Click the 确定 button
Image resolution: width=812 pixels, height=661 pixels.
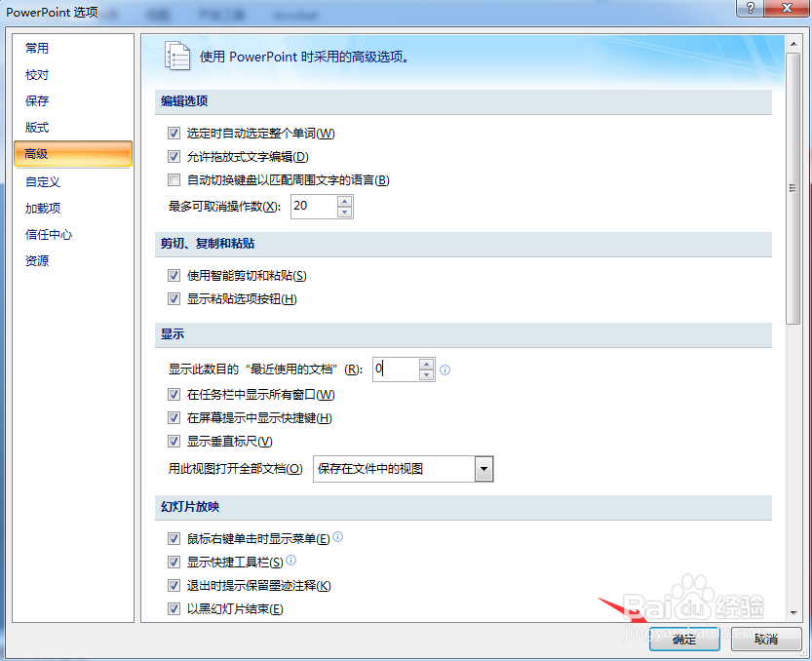pyautogui.click(x=684, y=640)
